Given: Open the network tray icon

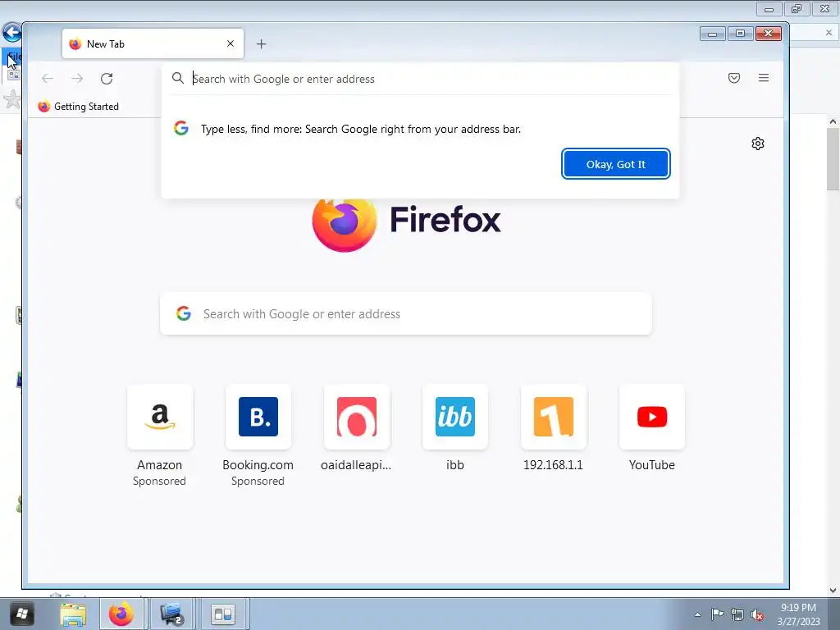Looking at the screenshot, I should tap(737, 614).
